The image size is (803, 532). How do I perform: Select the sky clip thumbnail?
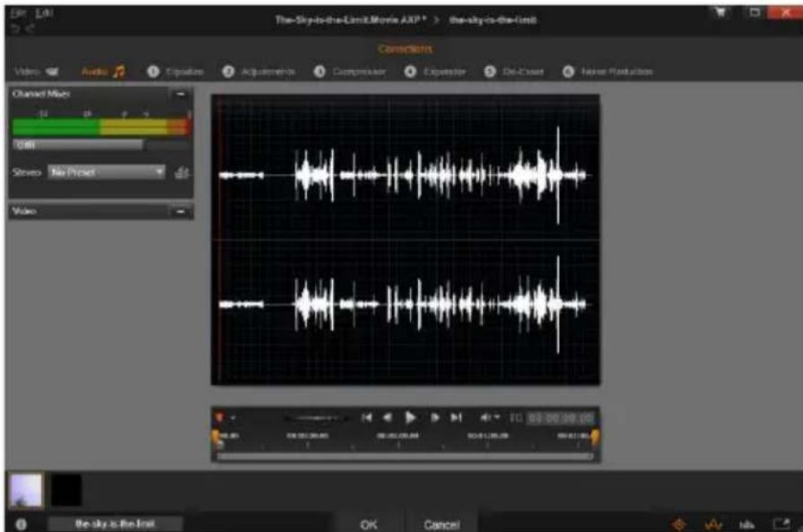27,491
